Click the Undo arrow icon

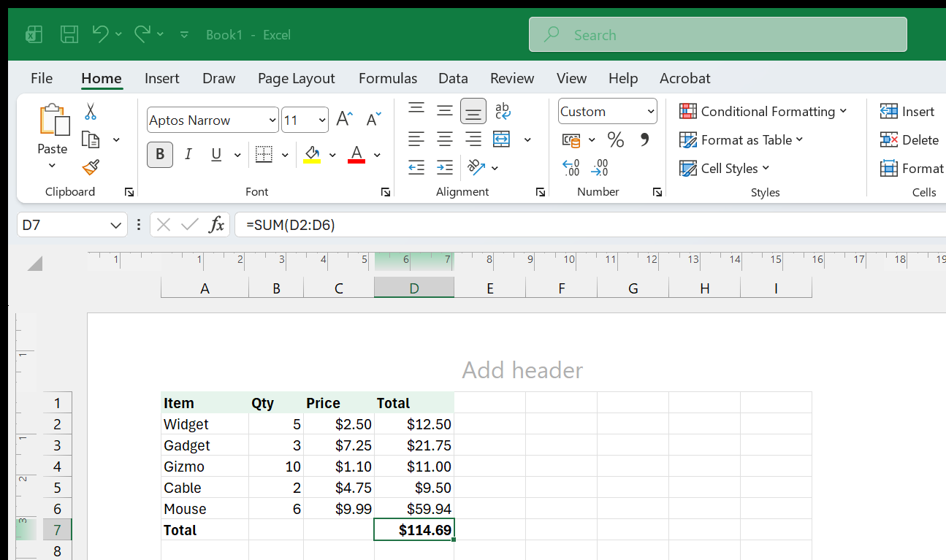pos(101,34)
